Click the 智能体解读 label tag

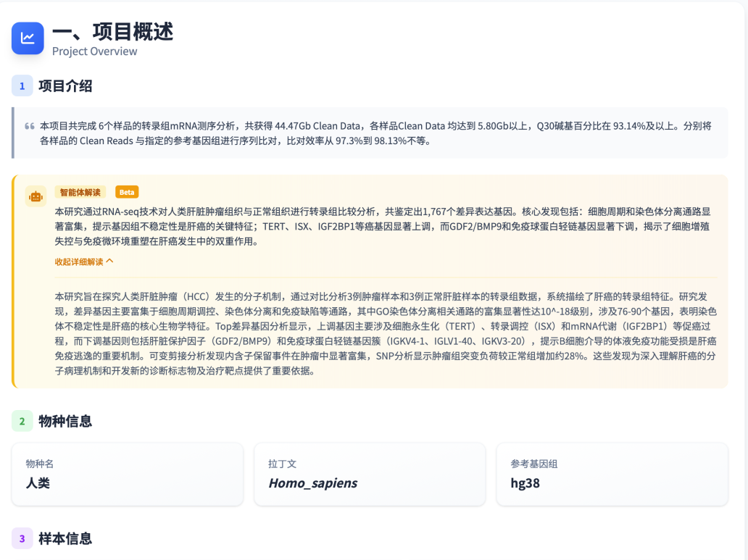80,192
